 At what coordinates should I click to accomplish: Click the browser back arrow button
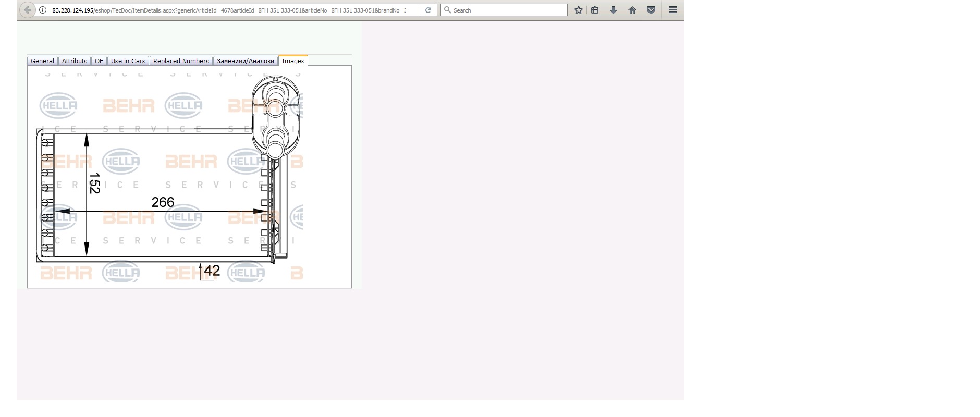click(28, 10)
